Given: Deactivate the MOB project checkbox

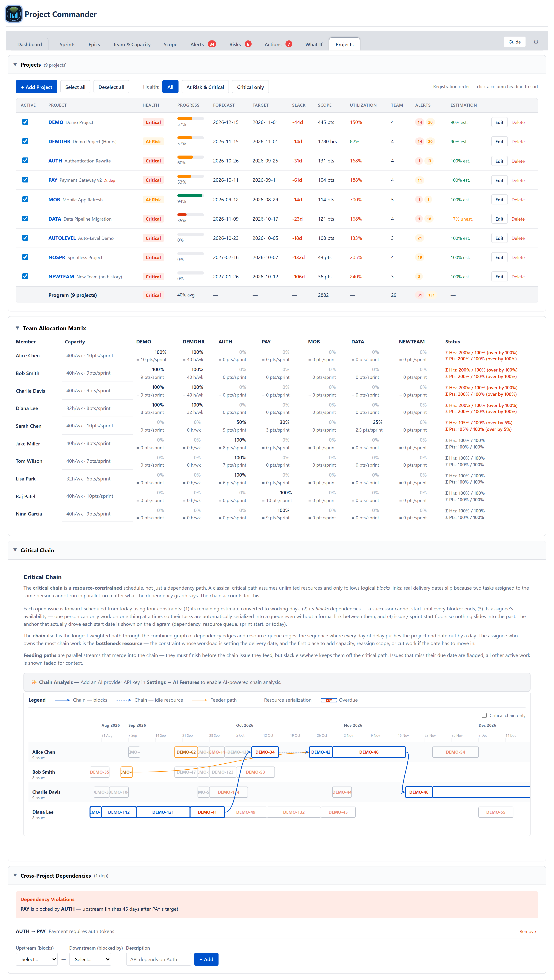Looking at the screenshot, I should click(25, 199).
